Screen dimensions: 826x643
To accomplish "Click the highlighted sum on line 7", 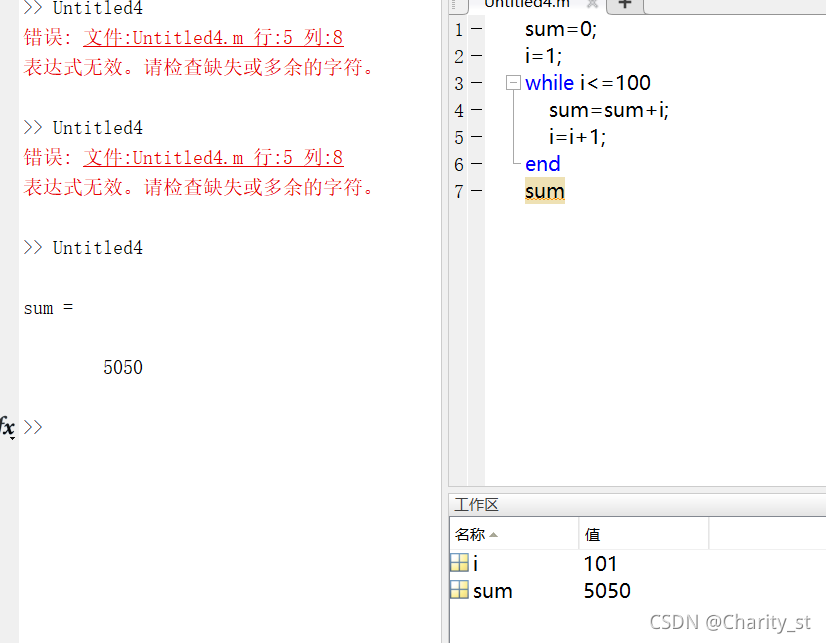I will point(545,191).
